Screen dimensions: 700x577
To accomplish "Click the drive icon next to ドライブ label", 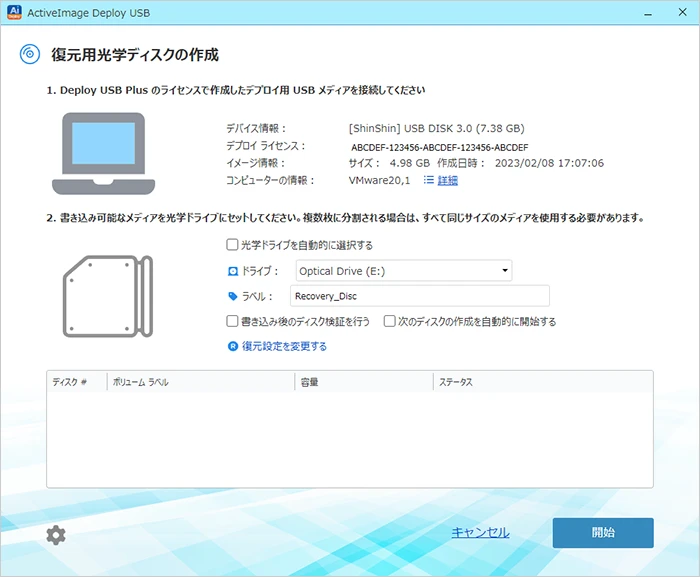I will tap(233, 271).
